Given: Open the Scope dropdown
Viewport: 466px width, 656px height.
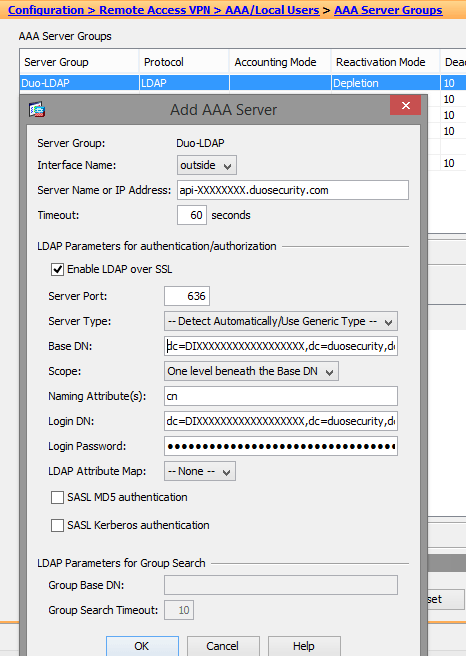Looking at the screenshot, I should pos(251,371).
